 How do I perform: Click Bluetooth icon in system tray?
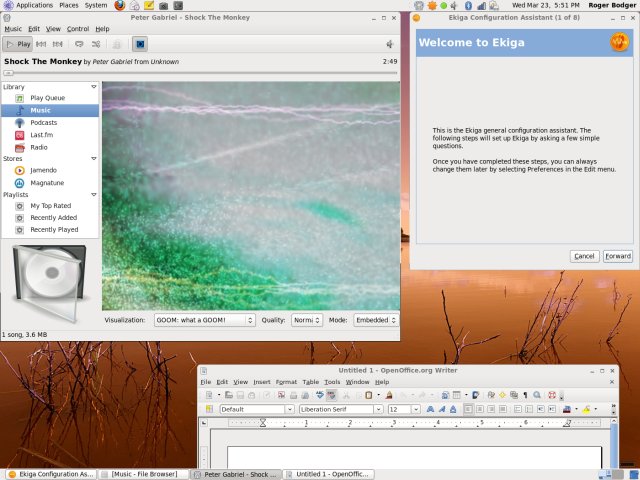pos(468,5)
